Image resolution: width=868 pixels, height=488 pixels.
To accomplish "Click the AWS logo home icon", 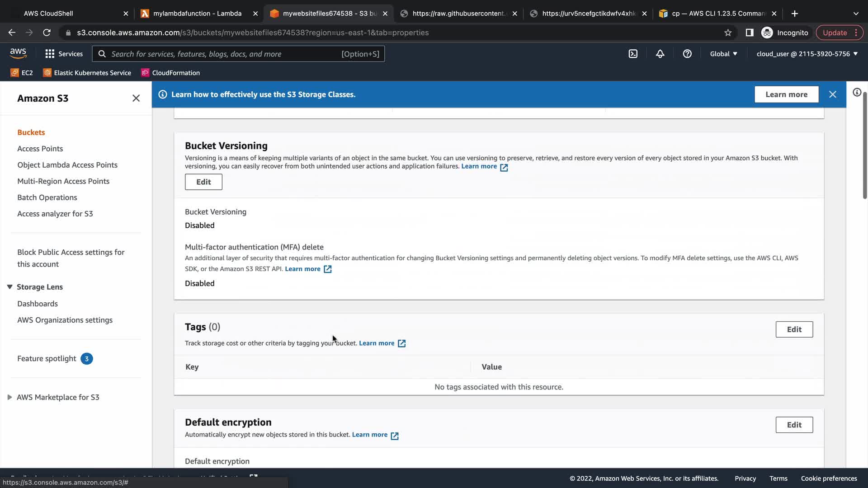I will click(18, 53).
